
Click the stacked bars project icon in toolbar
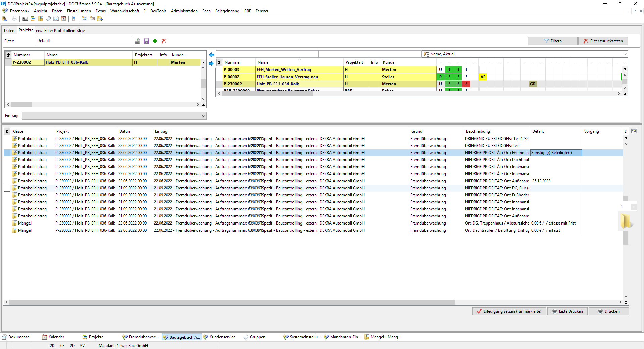coord(33,19)
